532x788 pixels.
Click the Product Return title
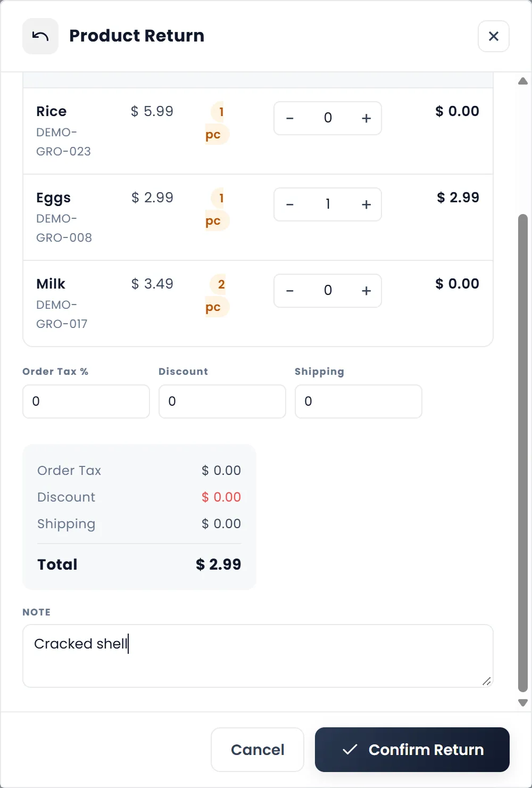(x=137, y=36)
